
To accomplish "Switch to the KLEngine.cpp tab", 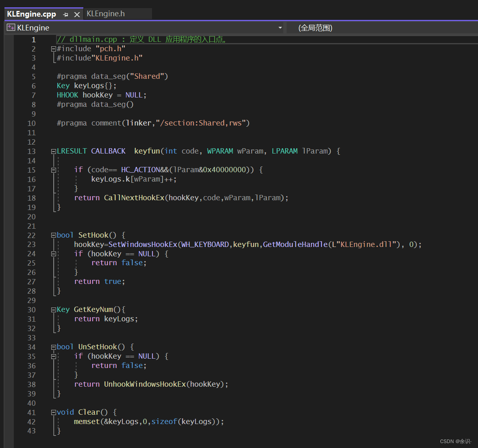I will click(31, 14).
